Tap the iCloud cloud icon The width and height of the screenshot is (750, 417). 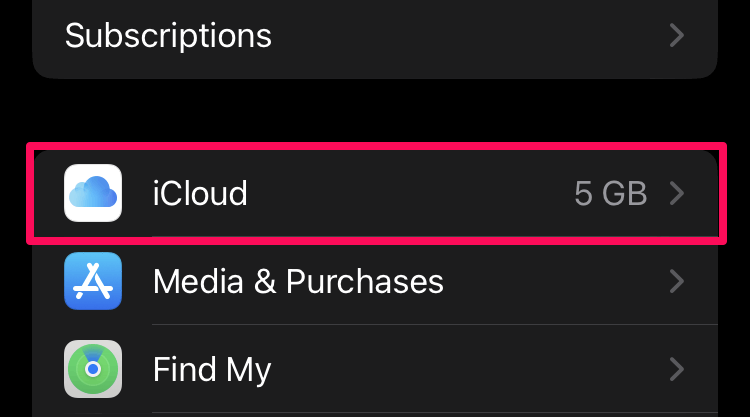pos(93,193)
